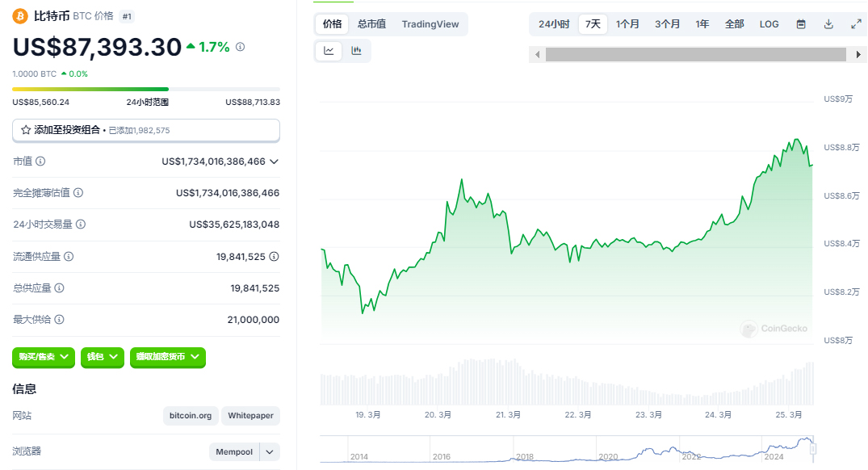Open the bitcoin.org website link
The image size is (868, 470).
tap(191, 416)
